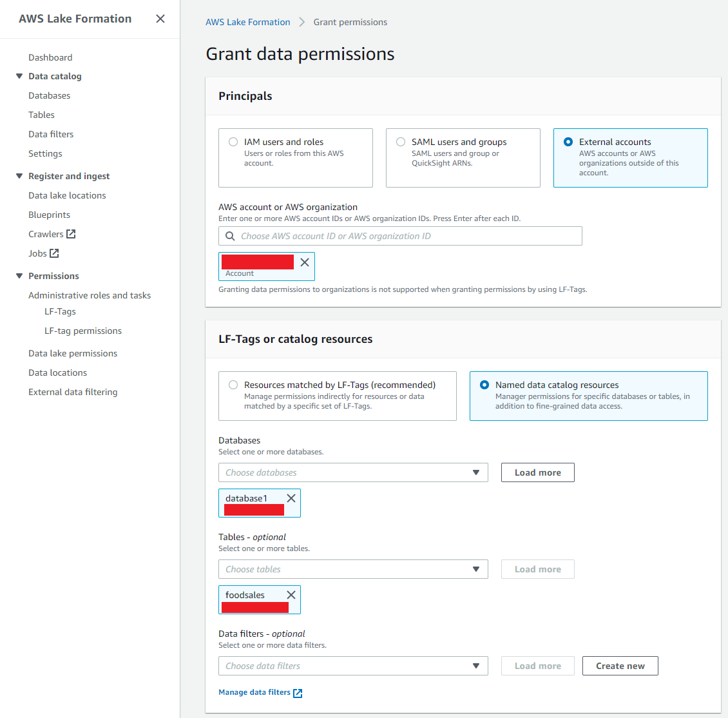Image resolution: width=728 pixels, height=718 pixels.
Task: Open External data filtering page
Action: coord(73,392)
